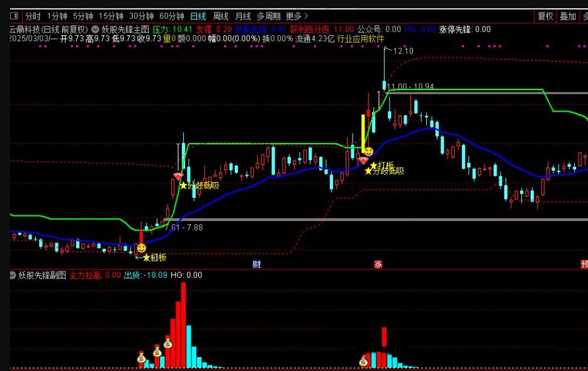
Task: Click the smiley face icon above 打板
Action: (368, 152)
